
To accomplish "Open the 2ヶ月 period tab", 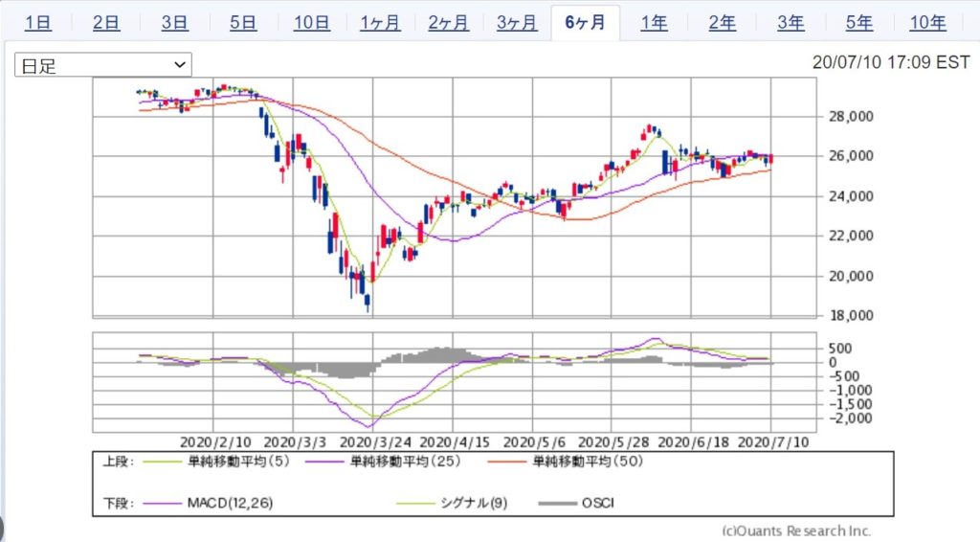I will [448, 24].
